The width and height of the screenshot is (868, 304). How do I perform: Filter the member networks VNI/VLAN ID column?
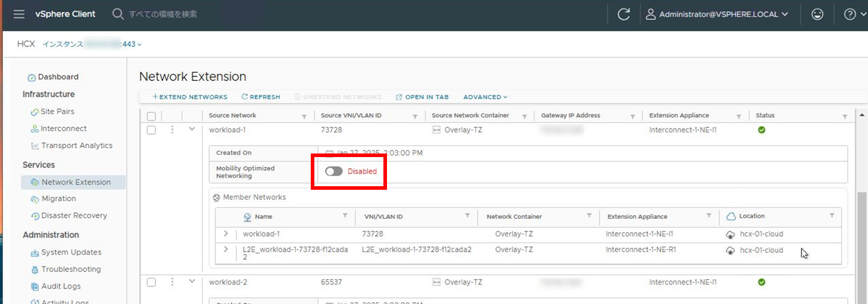point(467,215)
